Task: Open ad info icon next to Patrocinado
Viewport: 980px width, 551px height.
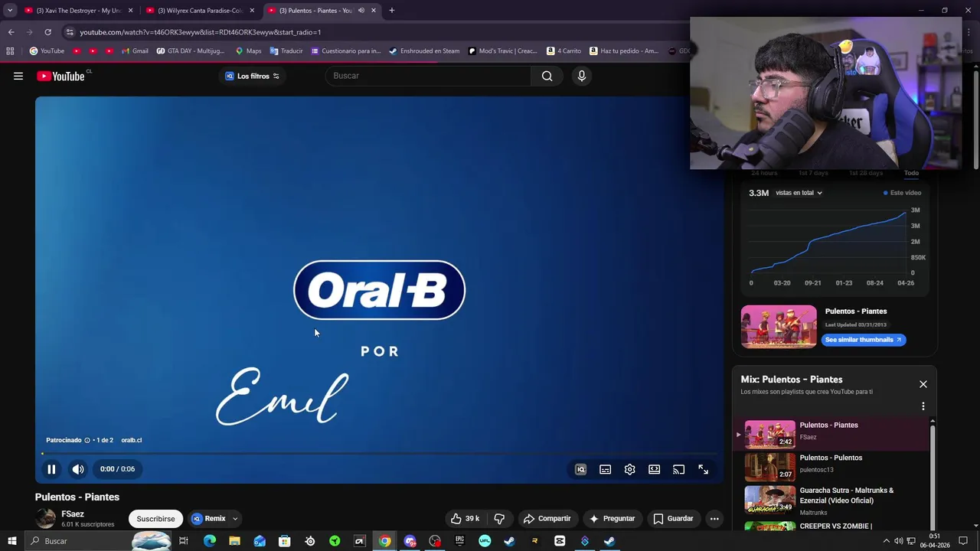Action: [87, 440]
